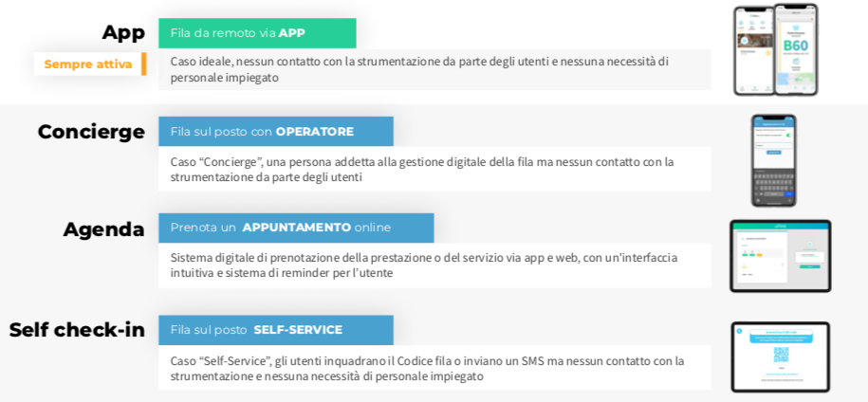Open the 'Self check-in' section heading
The height and width of the screenshot is (402, 868).
[x=77, y=330]
